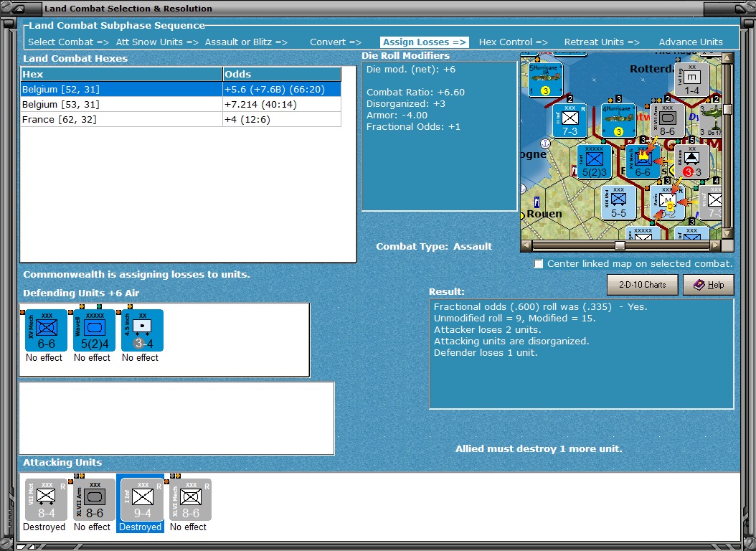Click the XIX Mot 5-5 unit on map
This screenshot has height=551, width=756.
[x=618, y=202]
